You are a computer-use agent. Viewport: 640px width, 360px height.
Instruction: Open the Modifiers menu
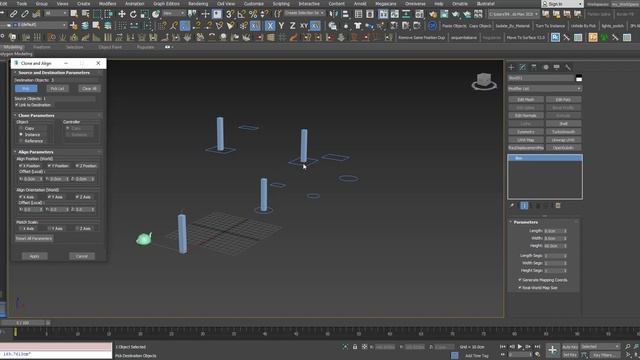[107, 3]
